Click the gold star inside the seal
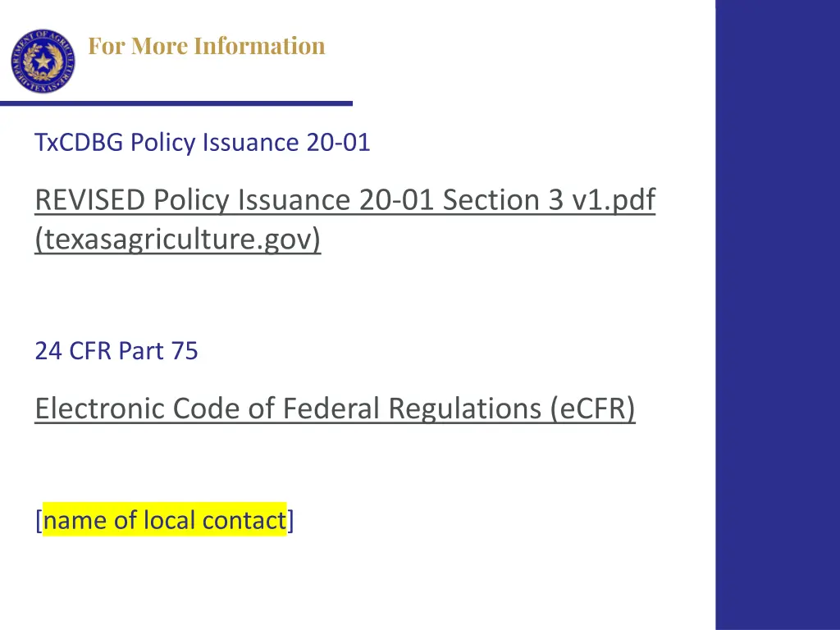Viewport: 840px width, 630px height. pyautogui.click(x=43, y=62)
